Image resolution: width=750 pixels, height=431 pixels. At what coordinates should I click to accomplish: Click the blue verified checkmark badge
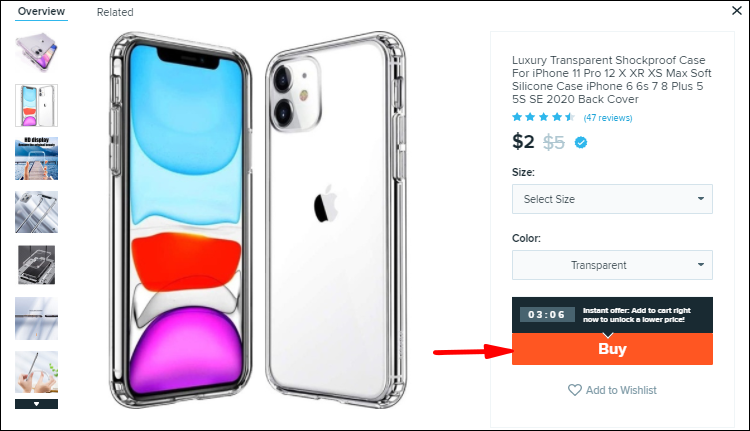(x=581, y=142)
